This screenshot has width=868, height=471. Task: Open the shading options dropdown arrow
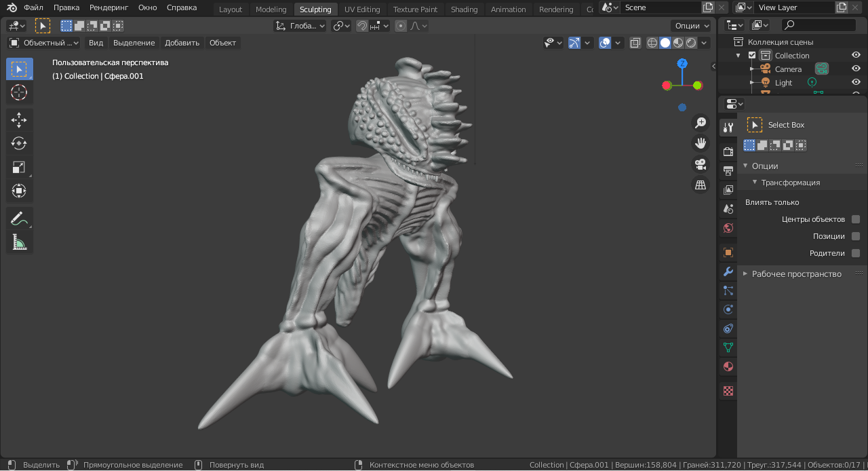[705, 43]
